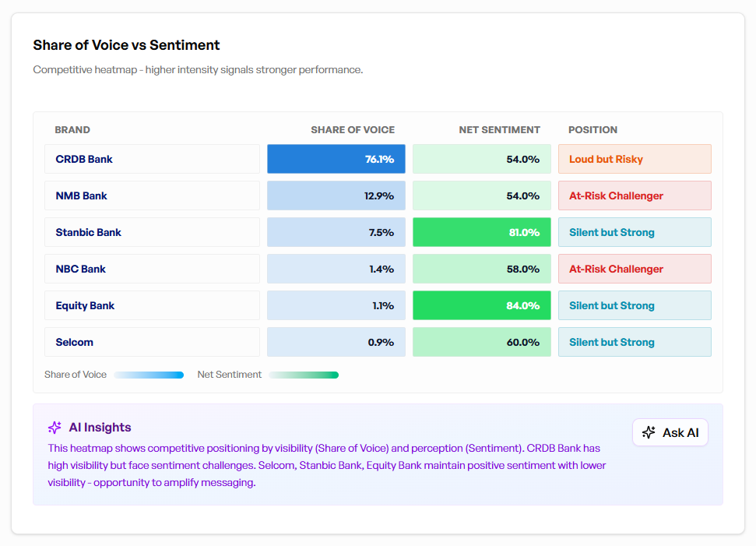
Task: Select the Stanbic Bank brand cell
Action: click(x=153, y=232)
